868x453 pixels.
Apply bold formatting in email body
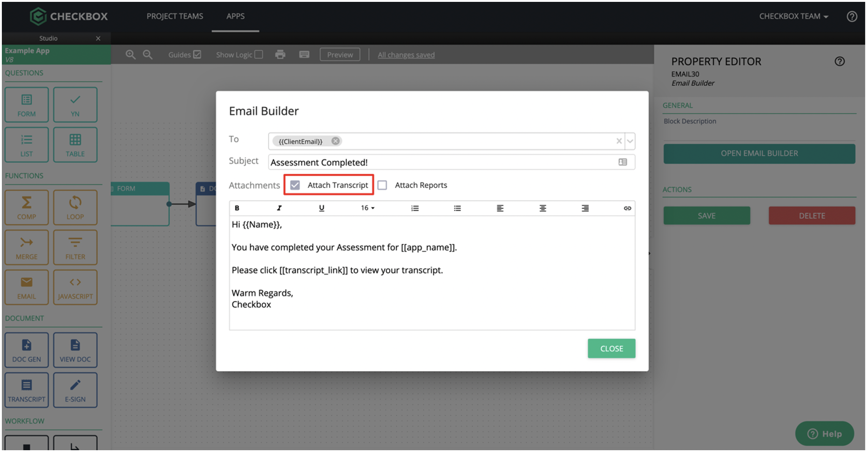237,208
